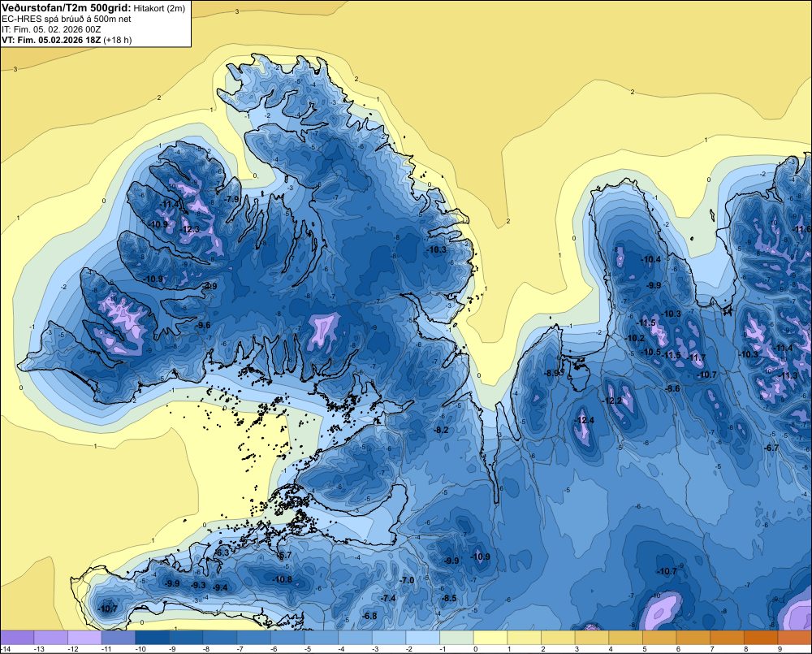Click the -8.2 temperature label on map

pos(441,430)
